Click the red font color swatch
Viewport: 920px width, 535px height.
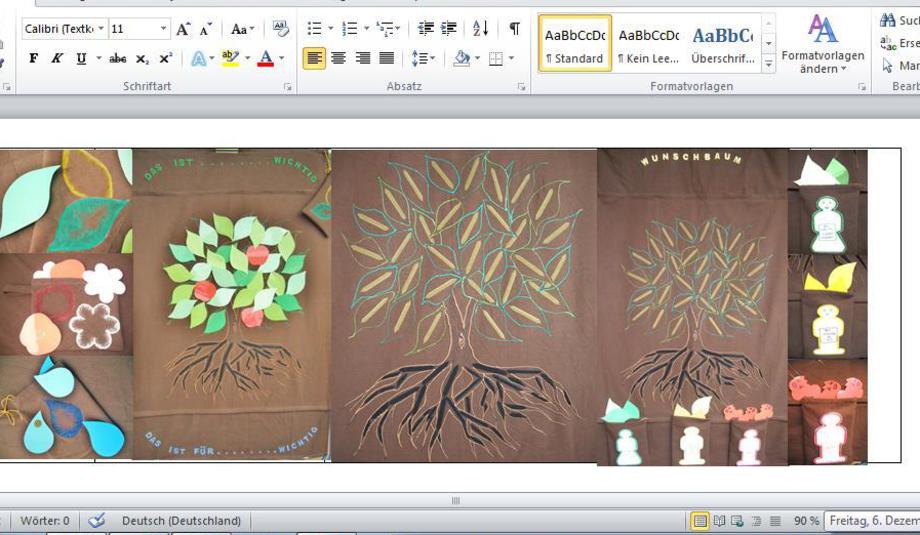click(265, 59)
